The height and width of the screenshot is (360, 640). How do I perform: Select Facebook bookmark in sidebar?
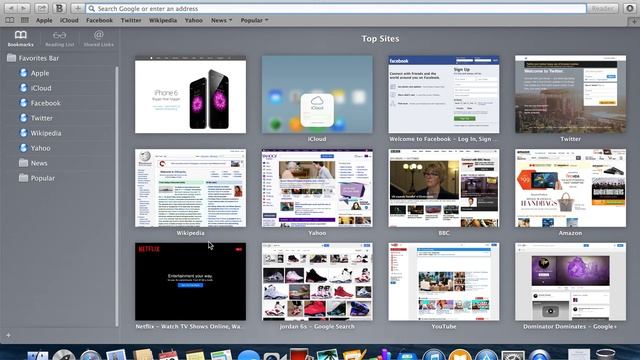pyautogui.click(x=45, y=103)
